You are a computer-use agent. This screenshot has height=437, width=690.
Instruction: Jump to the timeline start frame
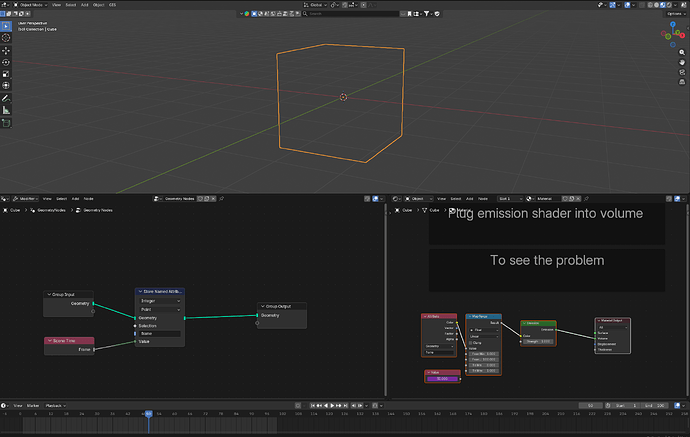click(312, 405)
